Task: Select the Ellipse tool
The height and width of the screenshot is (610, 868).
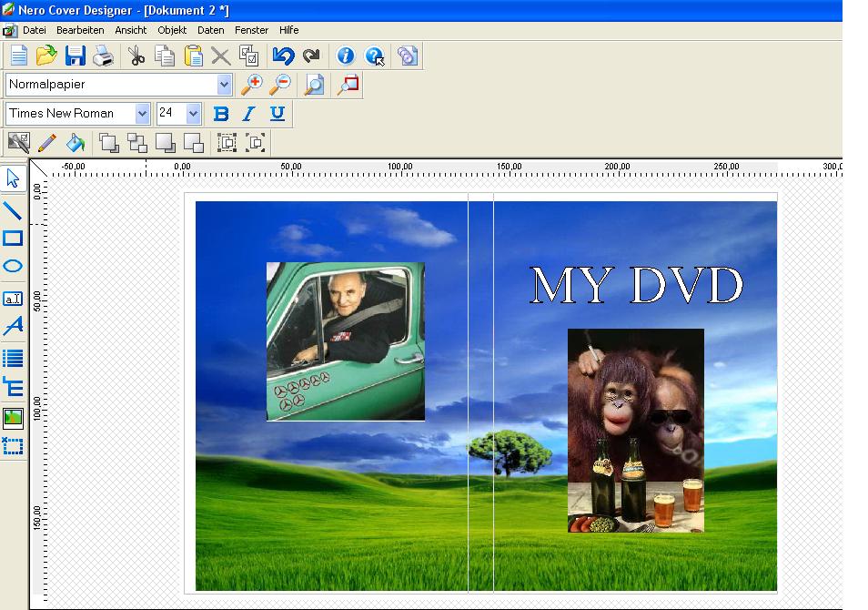Action: [x=13, y=267]
